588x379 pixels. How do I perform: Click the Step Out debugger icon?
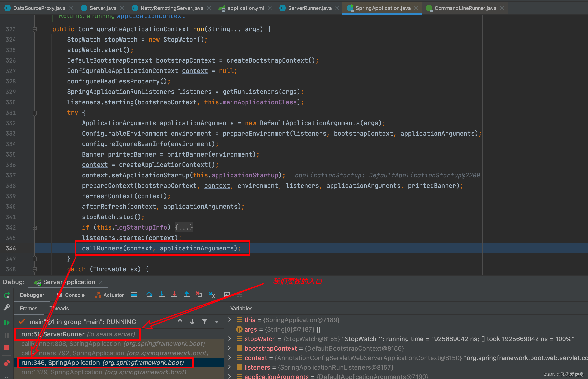pyautogui.click(x=187, y=295)
